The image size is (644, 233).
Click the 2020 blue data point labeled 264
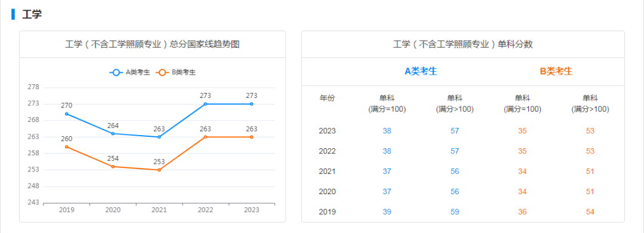[113, 133]
